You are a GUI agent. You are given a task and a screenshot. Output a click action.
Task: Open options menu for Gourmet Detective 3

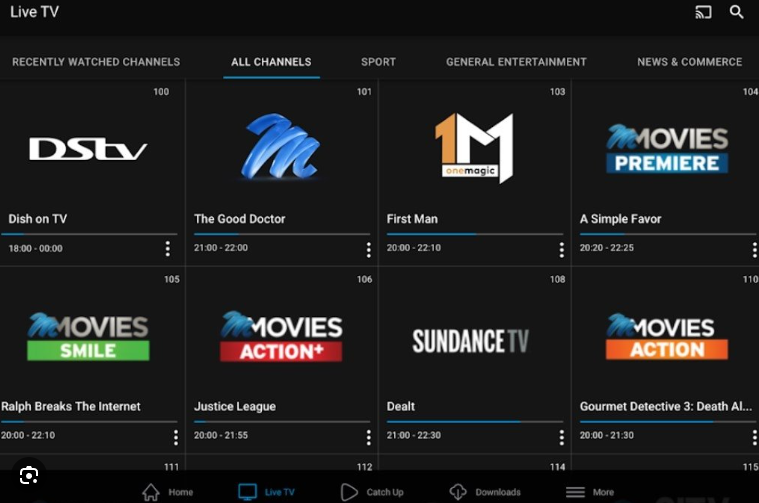pyautogui.click(x=754, y=437)
